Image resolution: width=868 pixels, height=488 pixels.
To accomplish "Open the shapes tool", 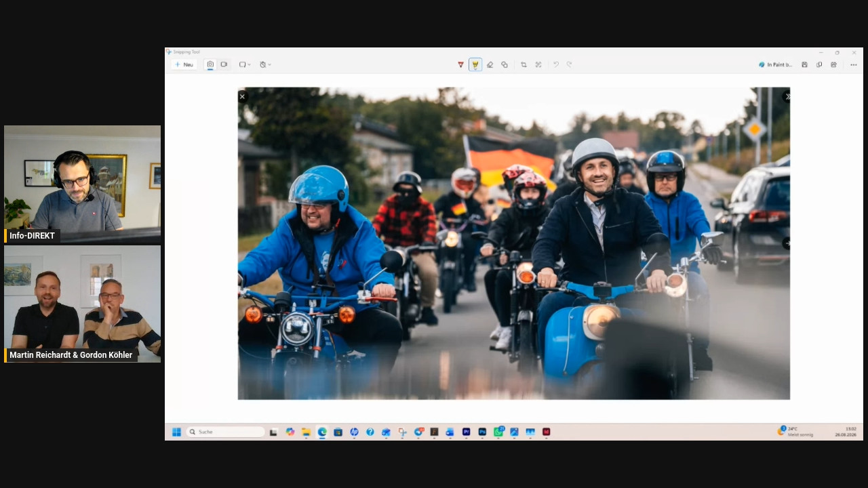I will pyautogui.click(x=505, y=64).
